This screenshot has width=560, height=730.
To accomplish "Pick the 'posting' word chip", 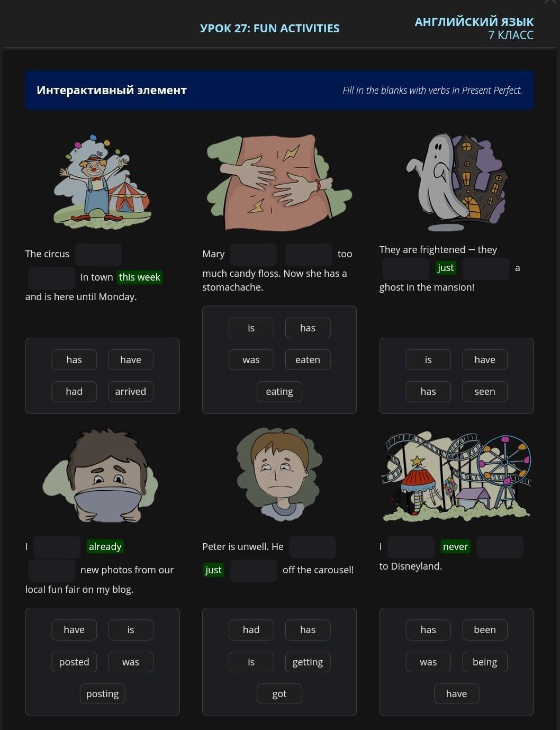I will click(103, 694).
